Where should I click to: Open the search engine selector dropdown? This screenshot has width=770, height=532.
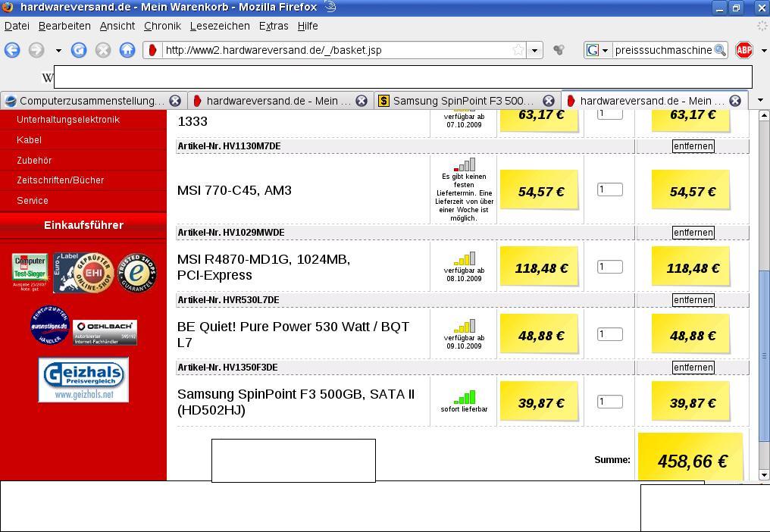point(605,50)
